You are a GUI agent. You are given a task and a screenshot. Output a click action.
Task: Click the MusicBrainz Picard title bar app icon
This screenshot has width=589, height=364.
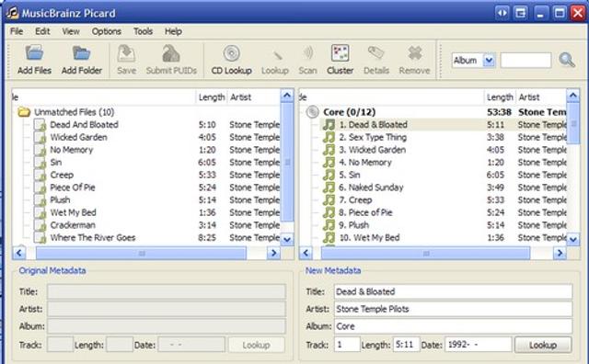pyautogui.click(x=12, y=13)
